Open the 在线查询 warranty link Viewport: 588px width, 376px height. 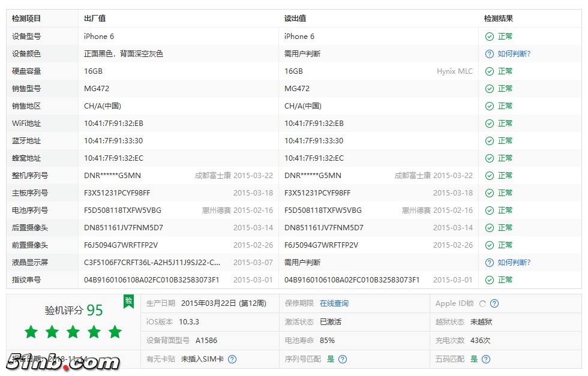point(334,303)
